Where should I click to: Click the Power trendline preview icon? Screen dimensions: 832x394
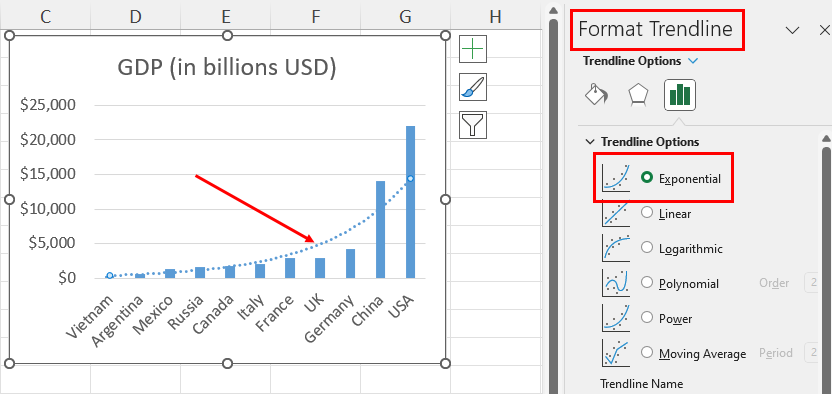(616, 318)
